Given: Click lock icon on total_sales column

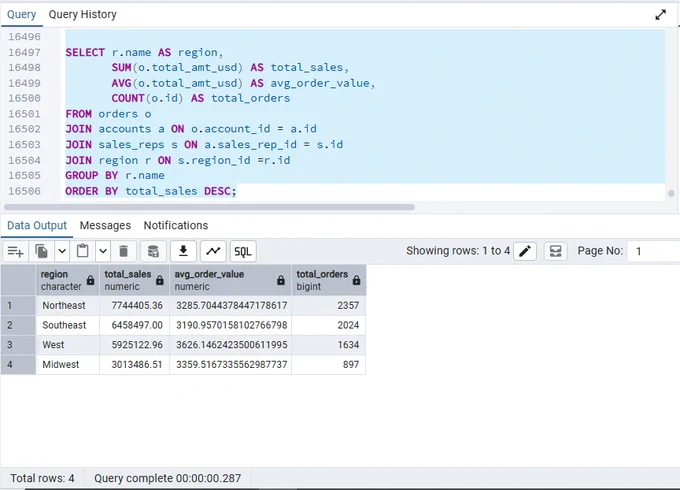Looking at the screenshot, I should pyautogui.click(x=160, y=280).
